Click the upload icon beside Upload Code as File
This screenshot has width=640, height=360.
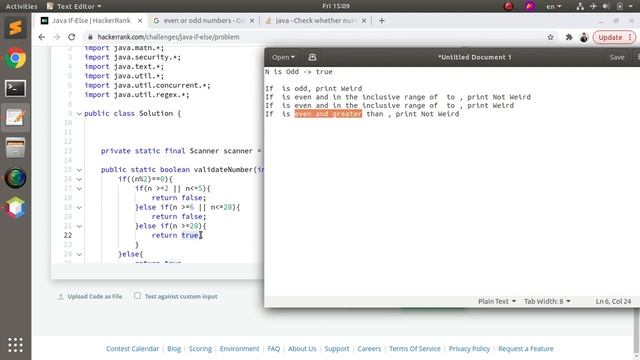coord(61,296)
